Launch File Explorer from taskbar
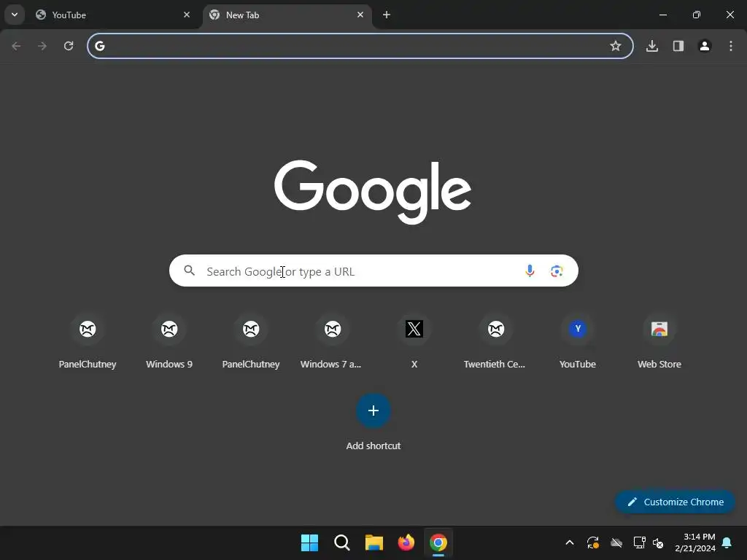 point(374,542)
